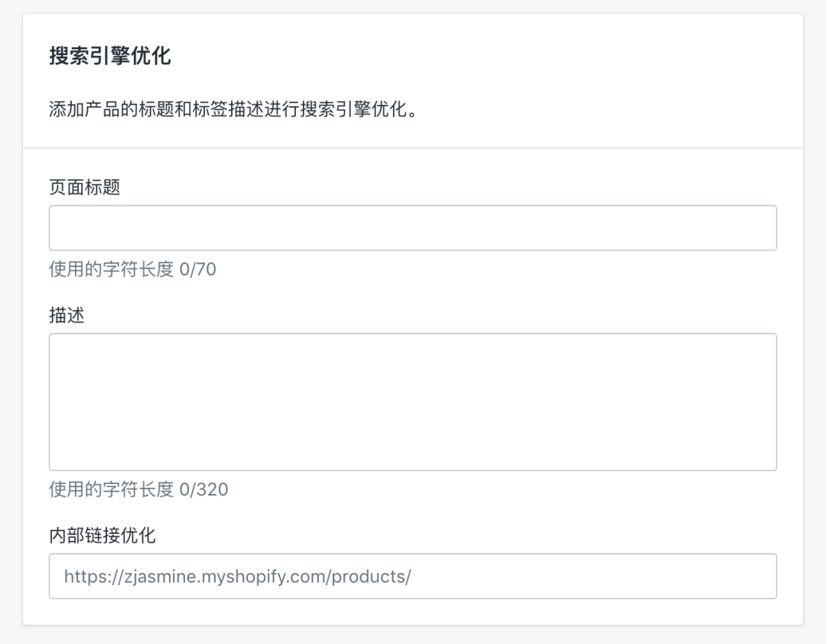Click the 页面标题 field label

pyautogui.click(x=84, y=187)
